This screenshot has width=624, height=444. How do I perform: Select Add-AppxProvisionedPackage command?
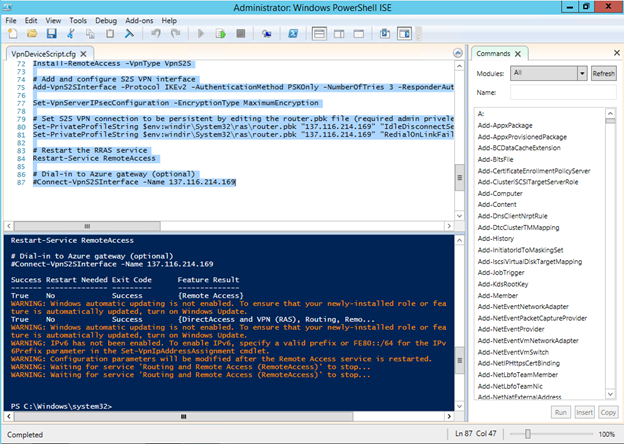(522, 137)
